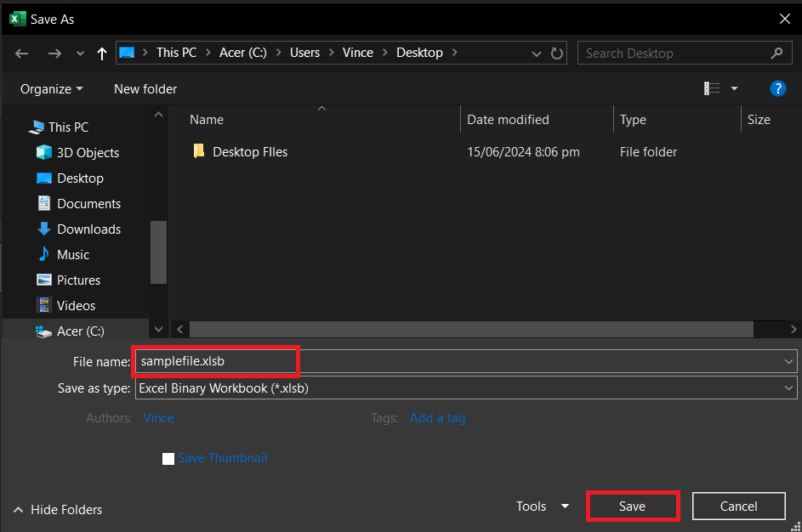Select Downloads in the sidebar

[87, 229]
